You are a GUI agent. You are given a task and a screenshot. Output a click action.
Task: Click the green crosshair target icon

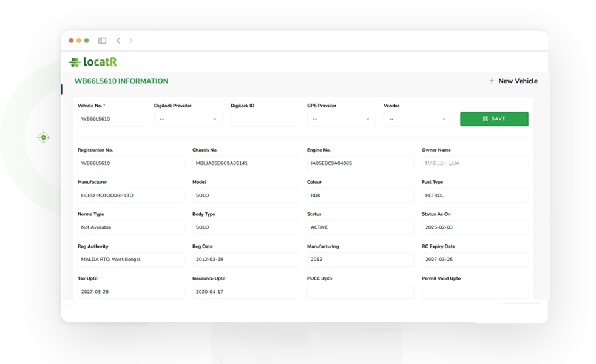click(x=44, y=137)
